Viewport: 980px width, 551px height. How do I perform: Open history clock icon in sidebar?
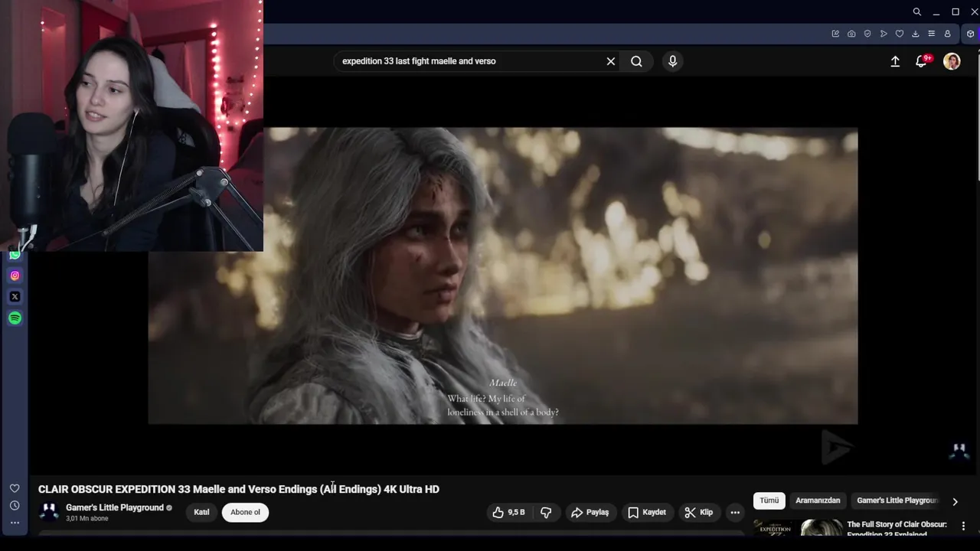click(x=15, y=506)
